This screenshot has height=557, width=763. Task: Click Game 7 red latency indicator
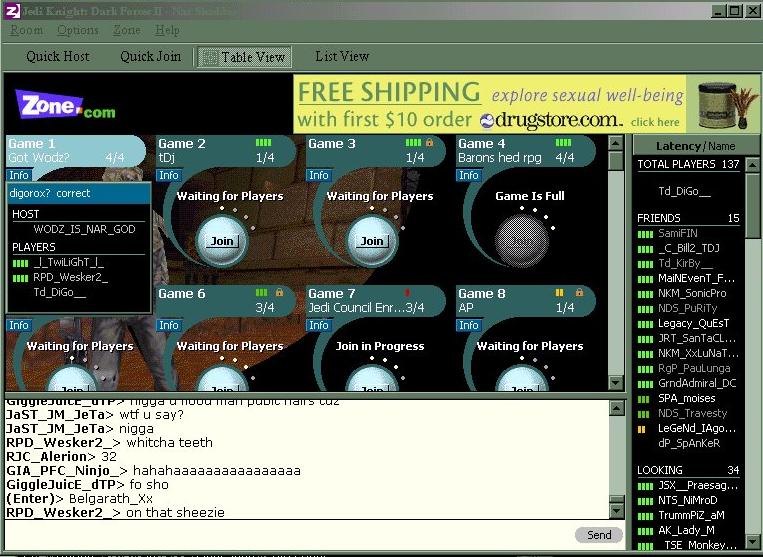coord(408,293)
